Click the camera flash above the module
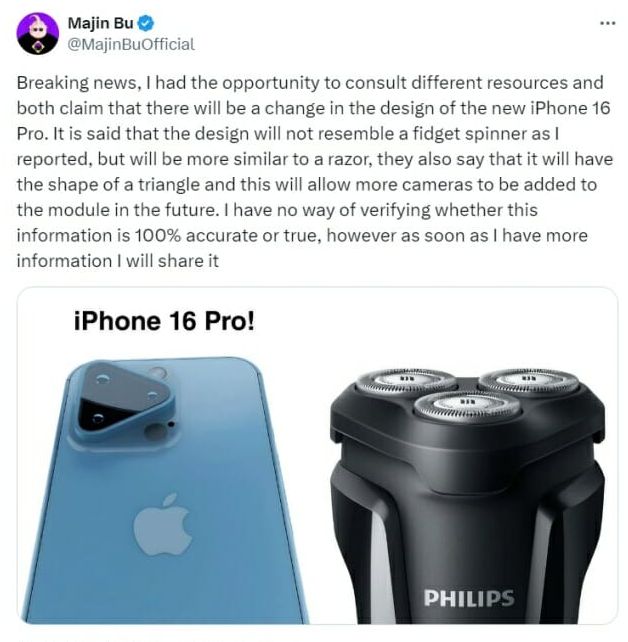 coord(158,373)
